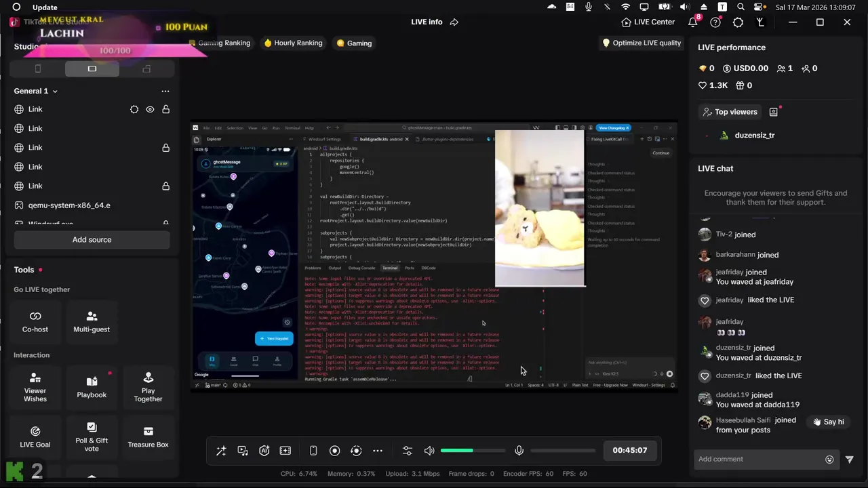Share LIVE info with the arrow icon
Screen dimensions: 868x488
pyautogui.click(x=454, y=22)
